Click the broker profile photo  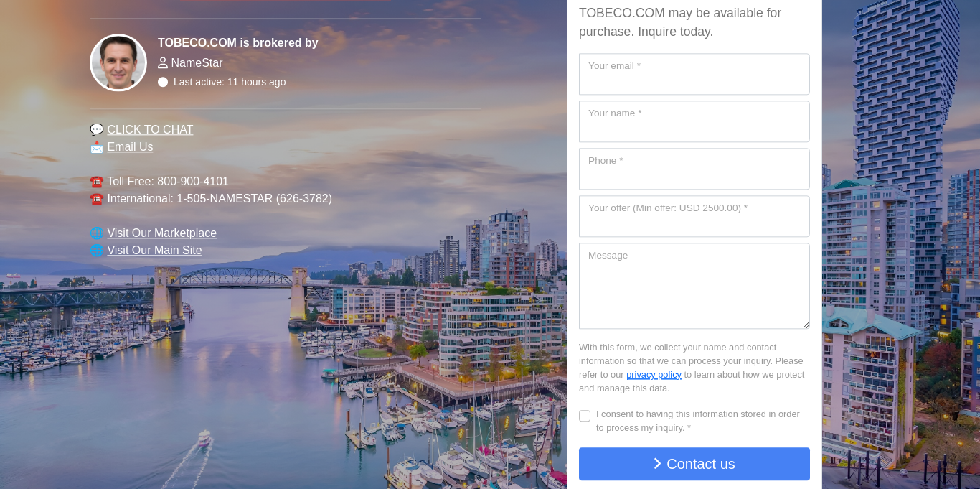(x=118, y=62)
